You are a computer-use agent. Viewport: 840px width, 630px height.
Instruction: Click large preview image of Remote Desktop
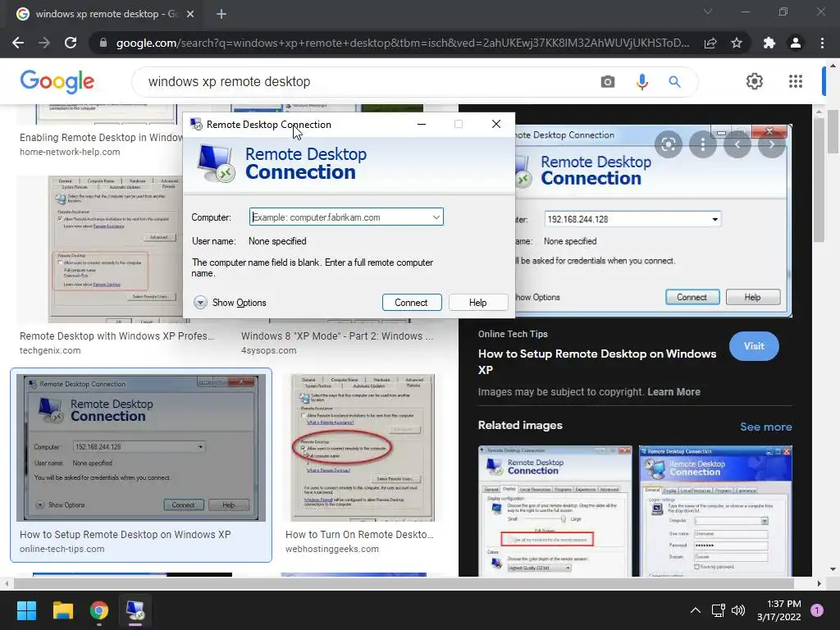652,221
